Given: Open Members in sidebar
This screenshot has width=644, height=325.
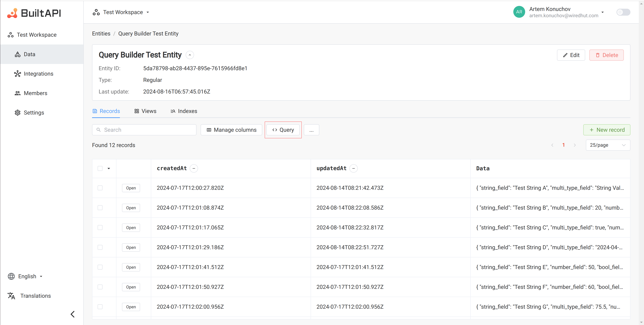Looking at the screenshot, I should (x=42, y=93).
